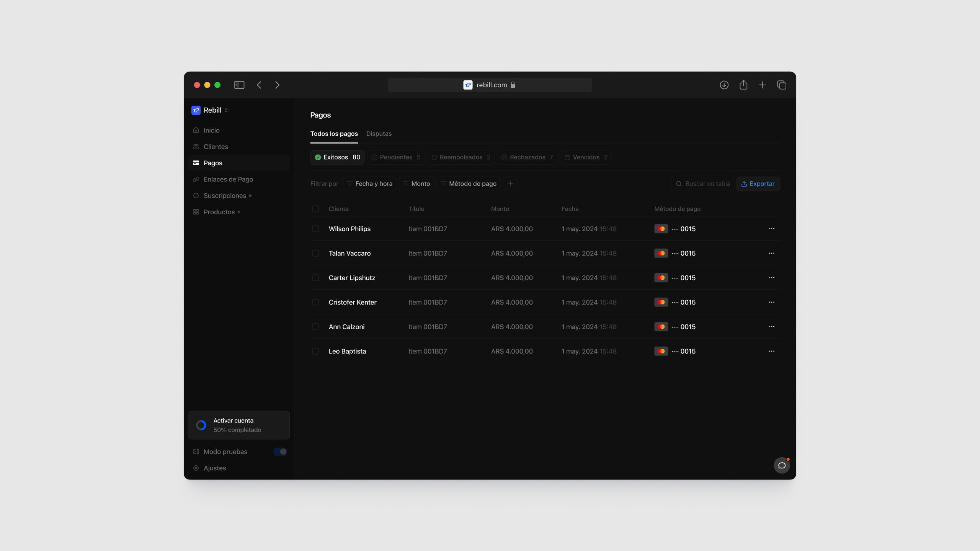Click the Exportar button
This screenshot has height=551, width=980.
(758, 184)
